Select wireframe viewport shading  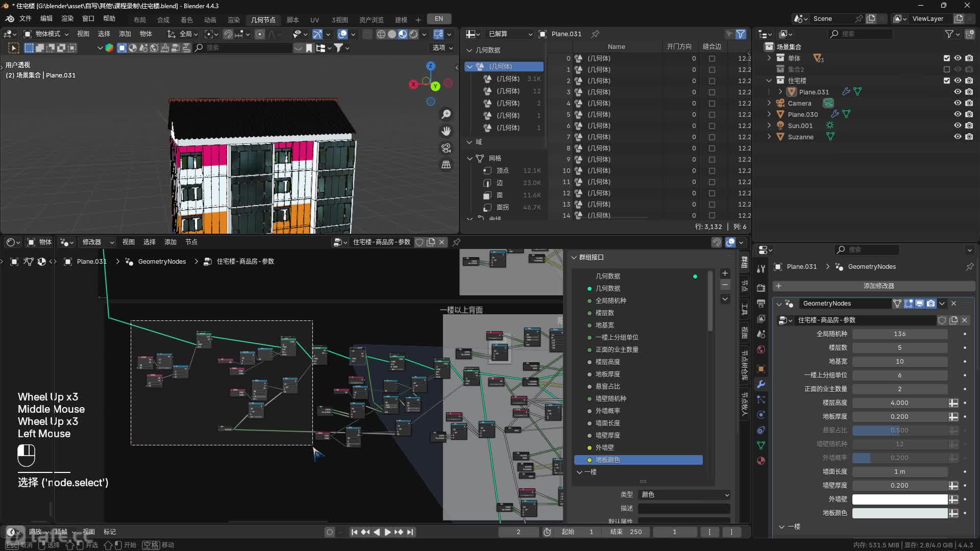tap(381, 34)
